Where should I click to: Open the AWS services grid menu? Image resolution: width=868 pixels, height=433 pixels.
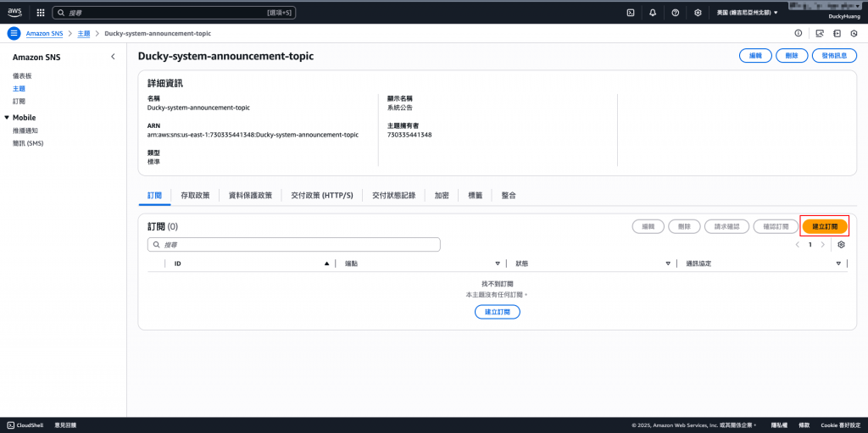41,12
